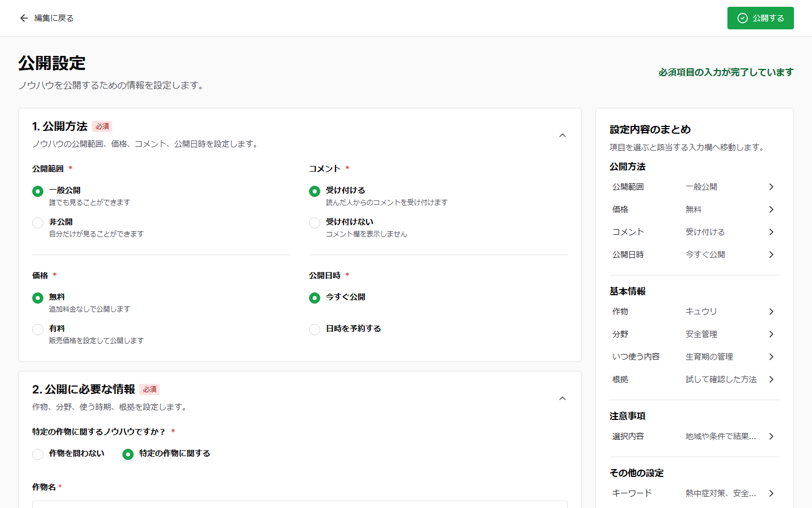Open the 選択内容 summary row chevron
Screen dimensions: 812x508
(771, 436)
